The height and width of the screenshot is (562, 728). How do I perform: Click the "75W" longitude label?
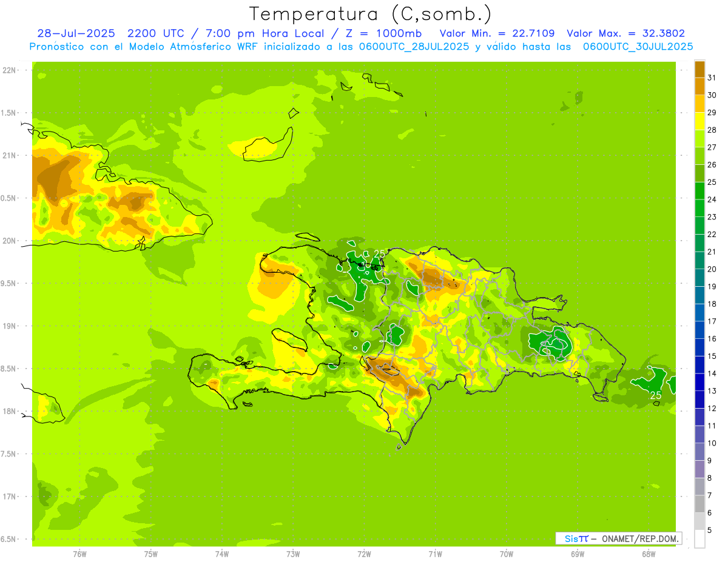coord(151,554)
